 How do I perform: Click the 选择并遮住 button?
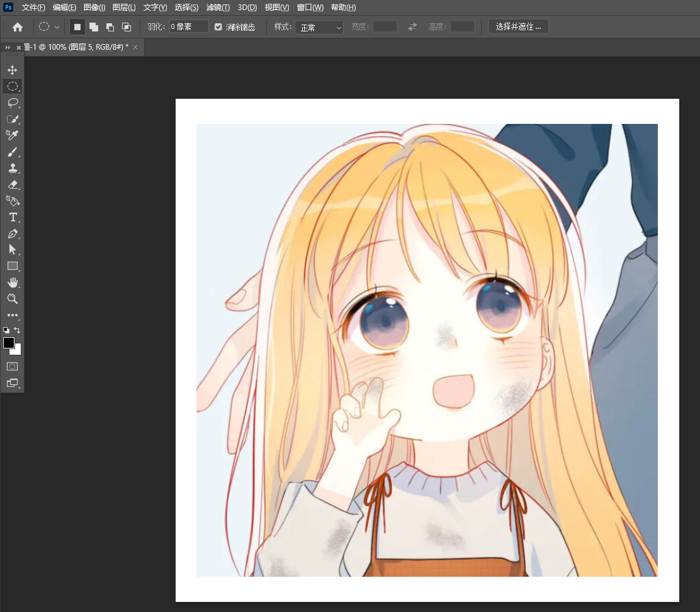(x=518, y=27)
